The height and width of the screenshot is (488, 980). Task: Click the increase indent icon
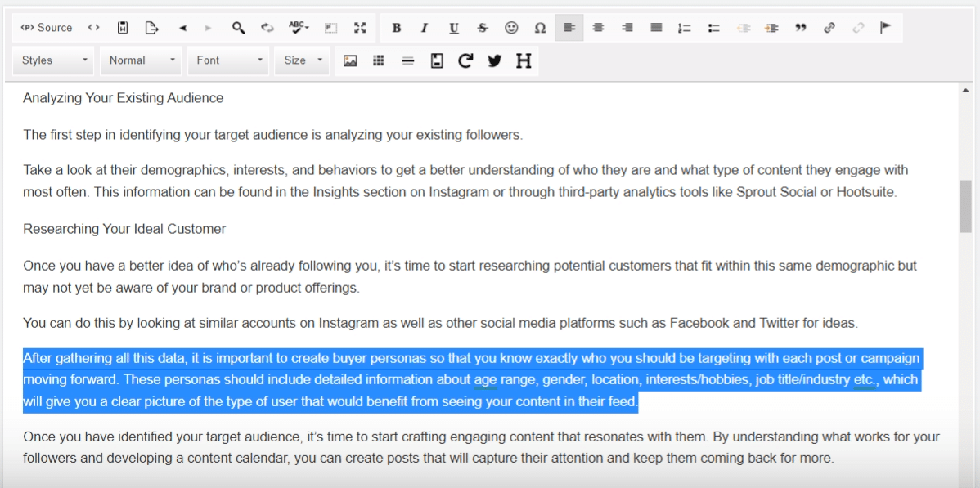click(x=772, y=28)
